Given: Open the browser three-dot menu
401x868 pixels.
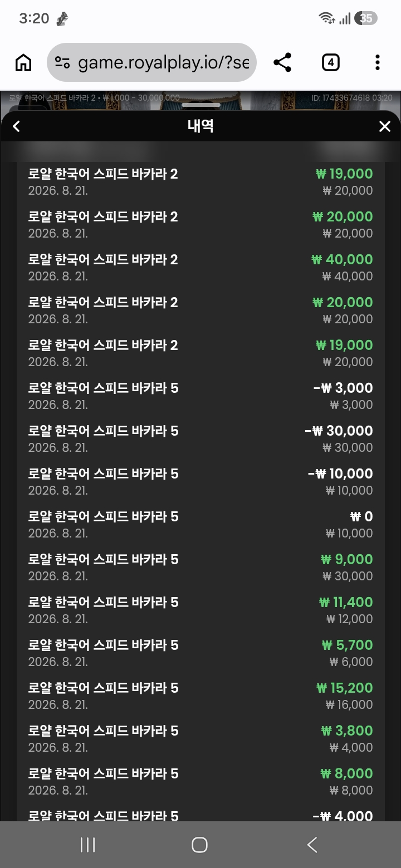Looking at the screenshot, I should pos(377,63).
